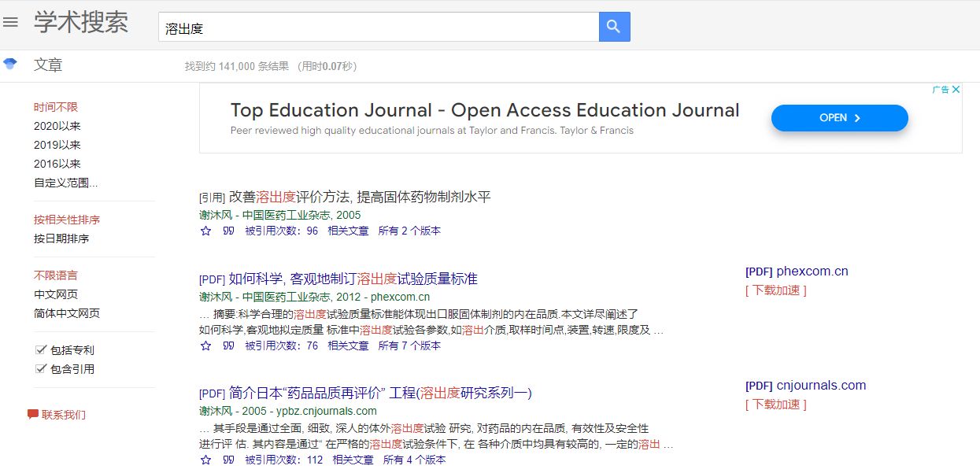
Task: Open 相关文章 for the 被引用次数：96 result
Action: point(348,231)
